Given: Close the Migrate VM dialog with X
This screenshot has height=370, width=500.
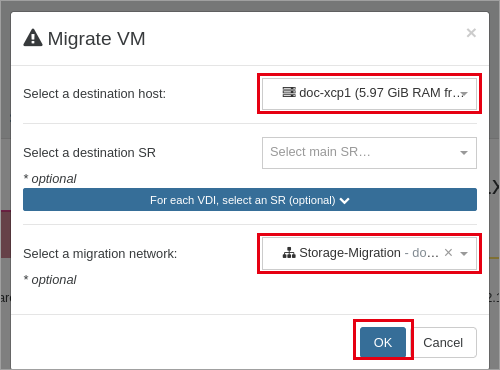Looking at the screenshot, I should pos(471,33).
